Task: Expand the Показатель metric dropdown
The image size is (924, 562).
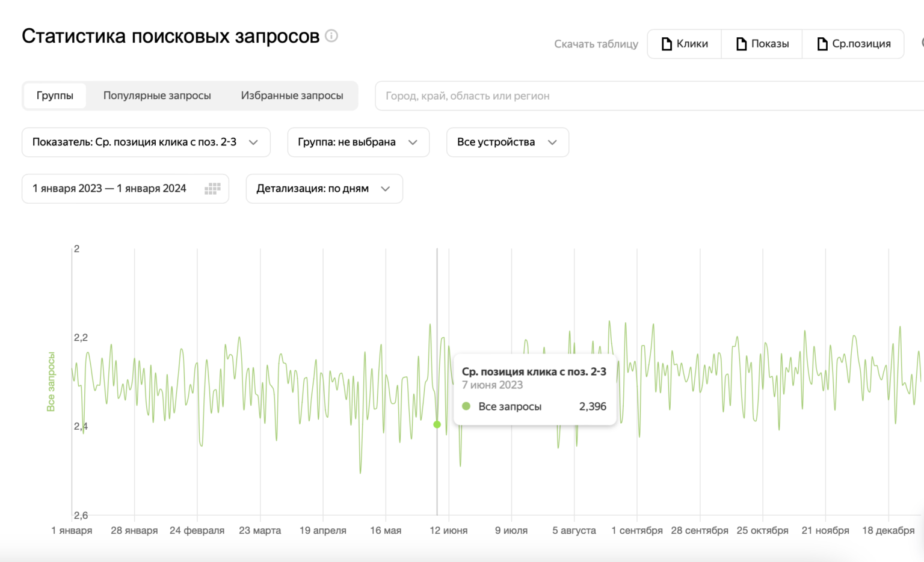Action: pos(146,142)
